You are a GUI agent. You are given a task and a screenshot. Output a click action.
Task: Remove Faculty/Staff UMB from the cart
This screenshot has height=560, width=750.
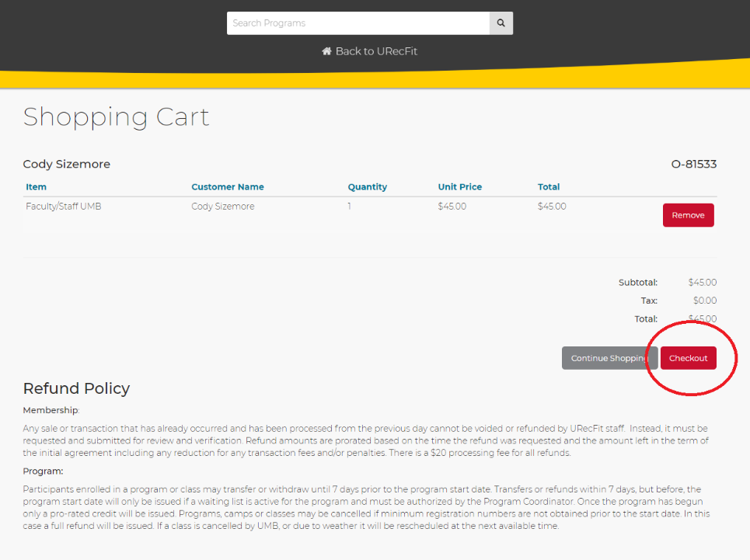tap(688, 215)
